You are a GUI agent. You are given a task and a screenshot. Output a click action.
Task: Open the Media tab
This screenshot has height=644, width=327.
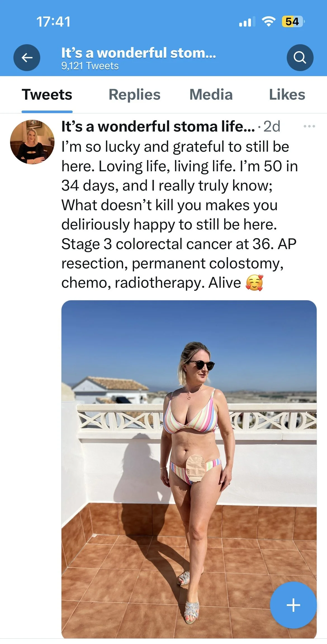click(211, 95)
